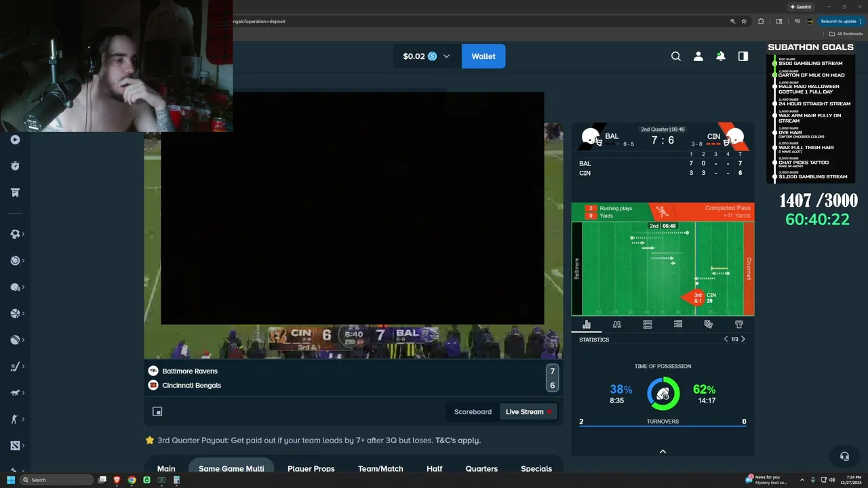Screen dimensions: 868x488
Task: Open the Gemini button in browser
Action: [x=801, y=7]
